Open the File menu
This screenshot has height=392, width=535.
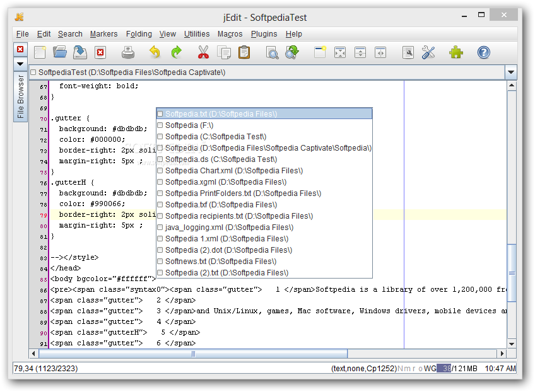23,34
